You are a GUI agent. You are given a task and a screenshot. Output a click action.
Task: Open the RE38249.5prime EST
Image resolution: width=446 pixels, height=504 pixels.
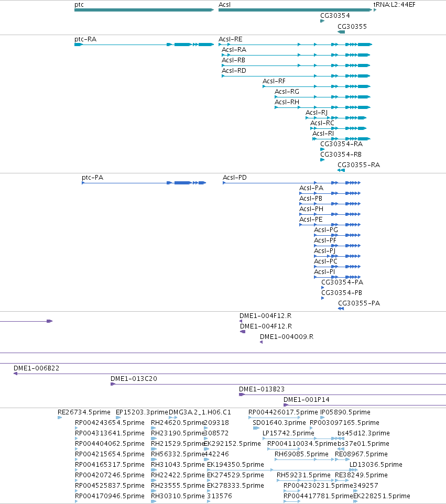tap(342, 480)
